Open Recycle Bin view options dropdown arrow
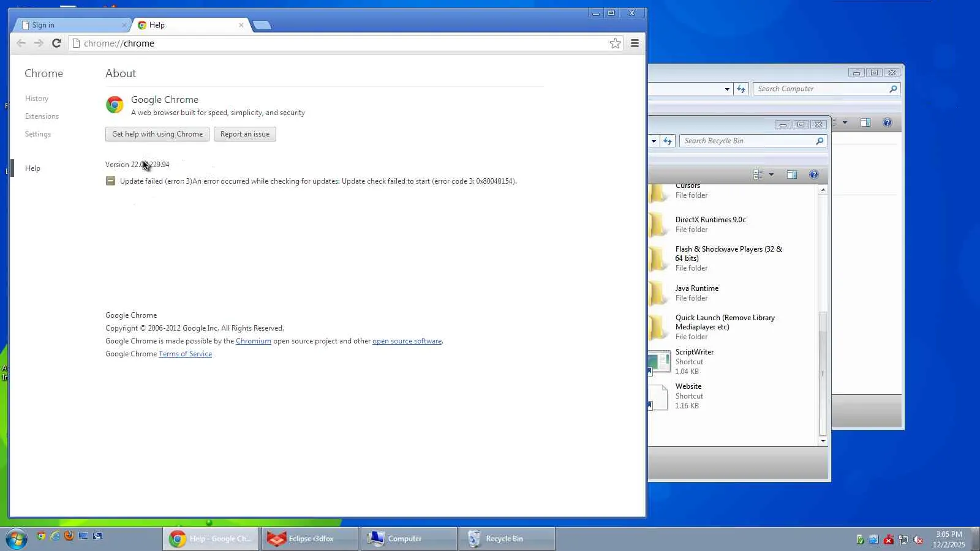Viewport: 980px width, 551px height. [x=771, y=174]
